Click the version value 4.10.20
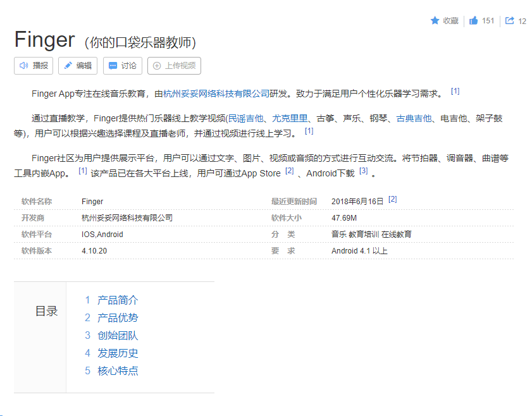Viewport: 532px width, 416px height. tap(94, 251)
